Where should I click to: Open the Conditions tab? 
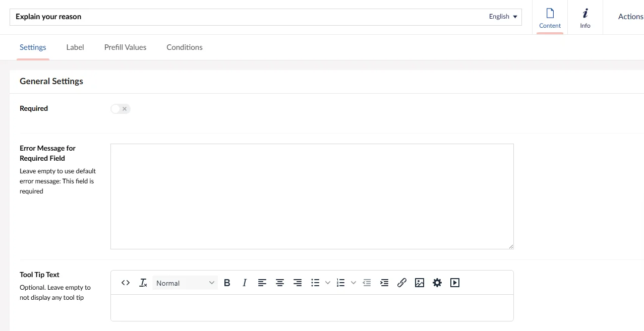[185, 47]
